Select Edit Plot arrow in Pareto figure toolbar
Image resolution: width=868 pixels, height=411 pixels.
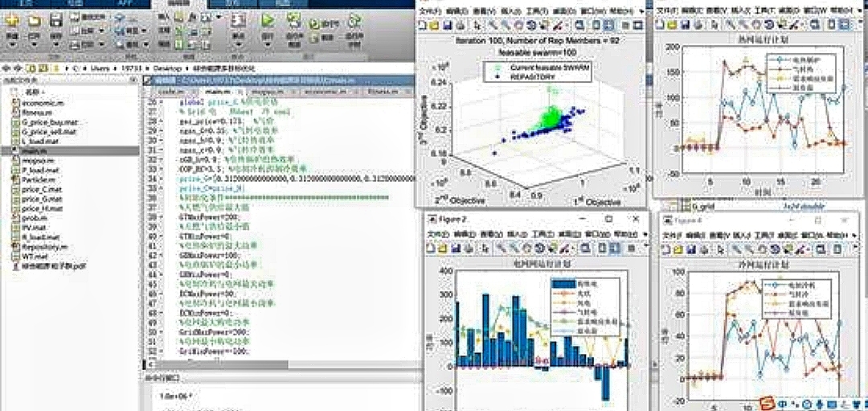[x=479, y=25]
